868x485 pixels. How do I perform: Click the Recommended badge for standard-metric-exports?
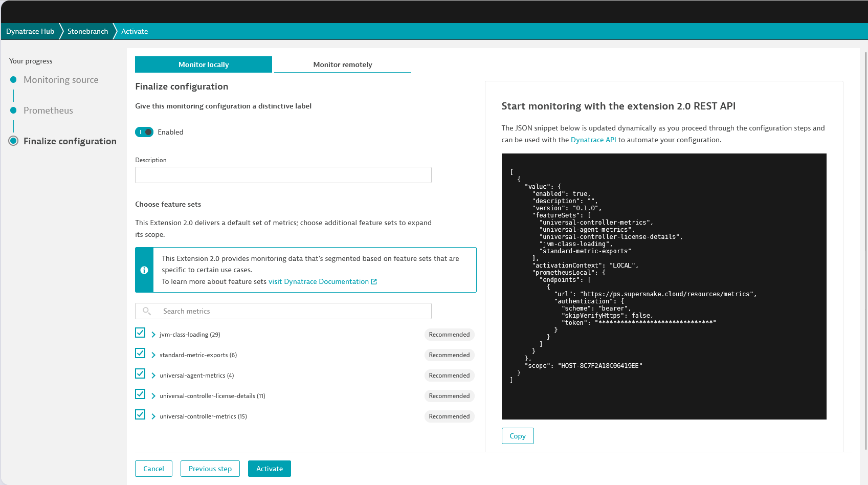[449, 355]
